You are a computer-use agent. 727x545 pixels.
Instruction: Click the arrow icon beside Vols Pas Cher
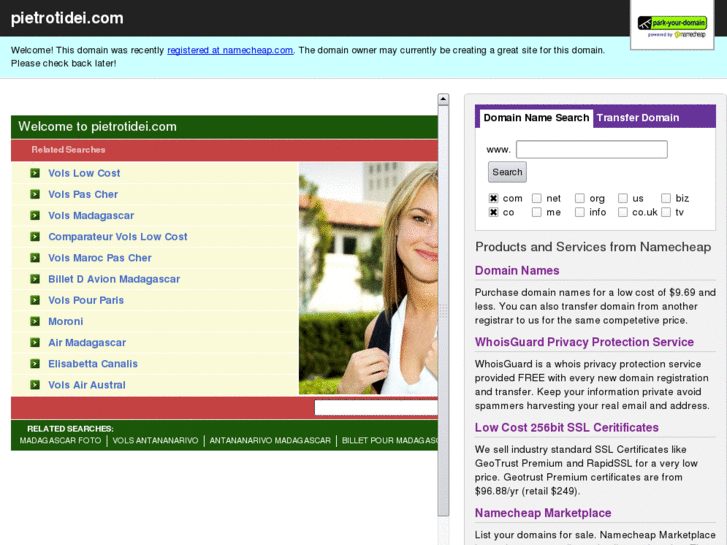(35, 194)
